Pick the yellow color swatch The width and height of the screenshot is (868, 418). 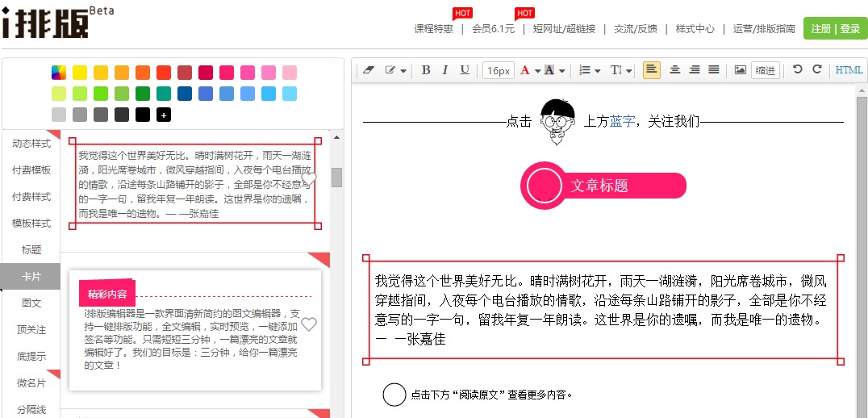80,73
